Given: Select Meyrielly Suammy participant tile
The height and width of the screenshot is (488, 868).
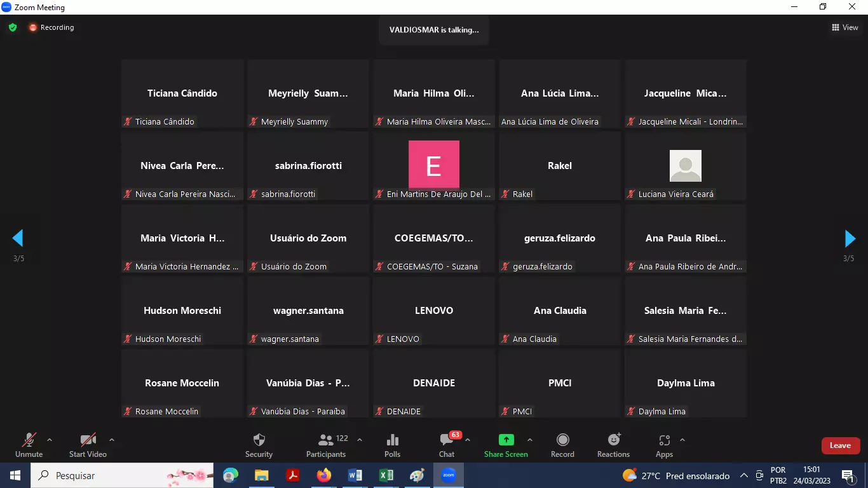Looking at the screenshot, I should (308, 93).
